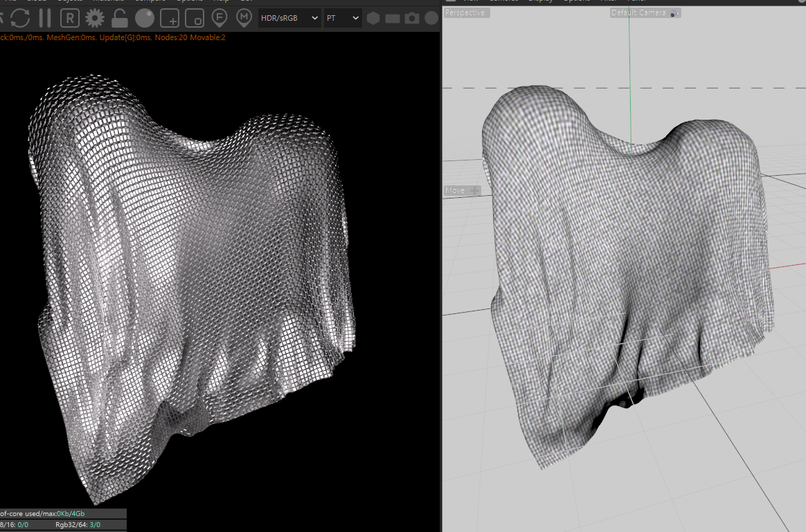Select the pick material M pin icon

pyautogui.click(x=244, y=19)
